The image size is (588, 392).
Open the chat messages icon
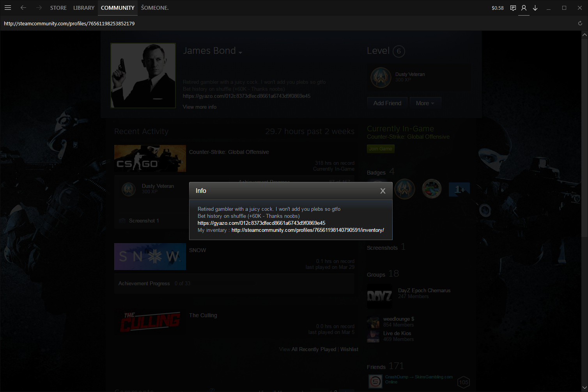513,8
